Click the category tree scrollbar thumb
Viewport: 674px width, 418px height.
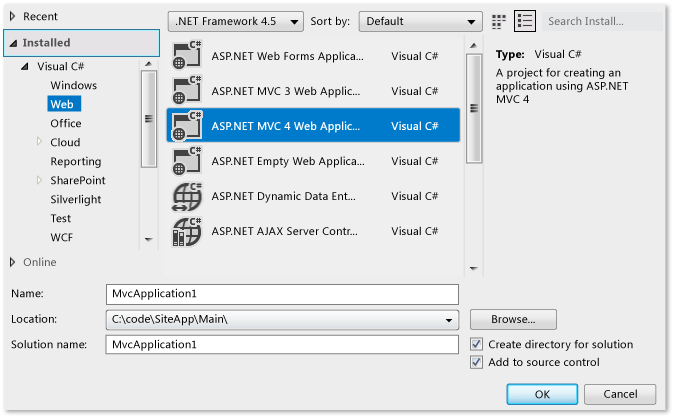click(x=149, y=119)
